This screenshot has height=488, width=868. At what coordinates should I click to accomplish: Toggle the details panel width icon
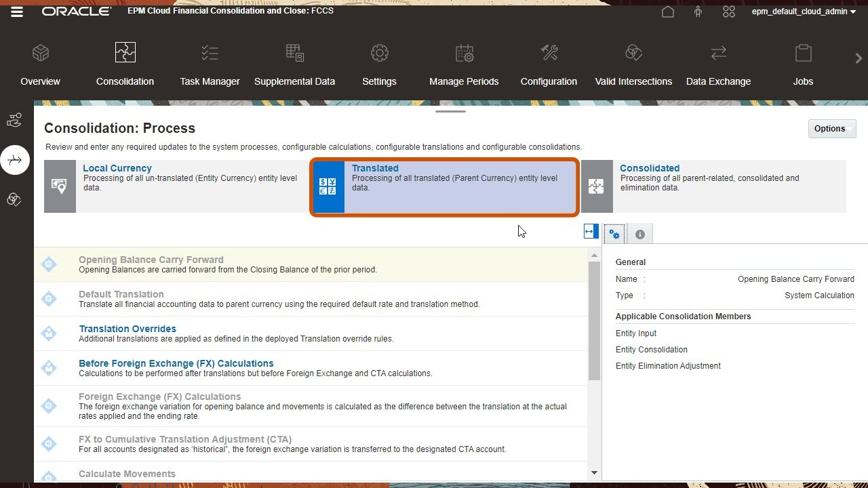[x=591, y=232]
